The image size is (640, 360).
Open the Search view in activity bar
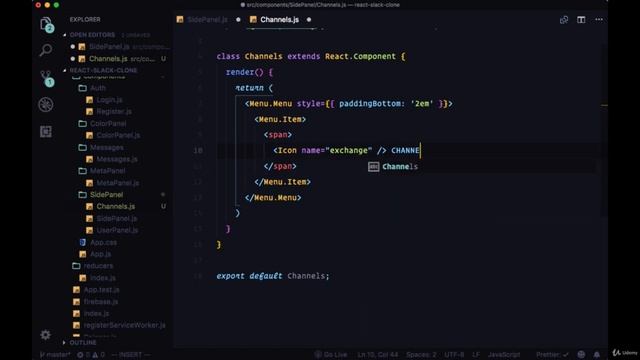[46, 50]
